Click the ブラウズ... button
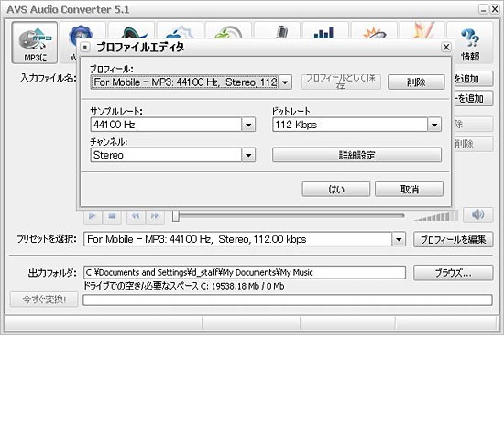This screenshot has height=427, width=504. coord(454,273)
